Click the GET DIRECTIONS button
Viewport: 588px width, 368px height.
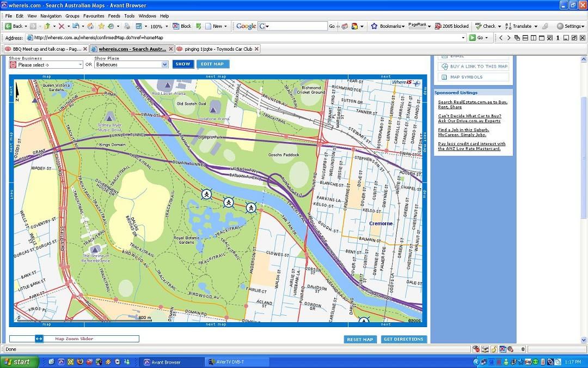pyautogui.click(x=403, y=340)
